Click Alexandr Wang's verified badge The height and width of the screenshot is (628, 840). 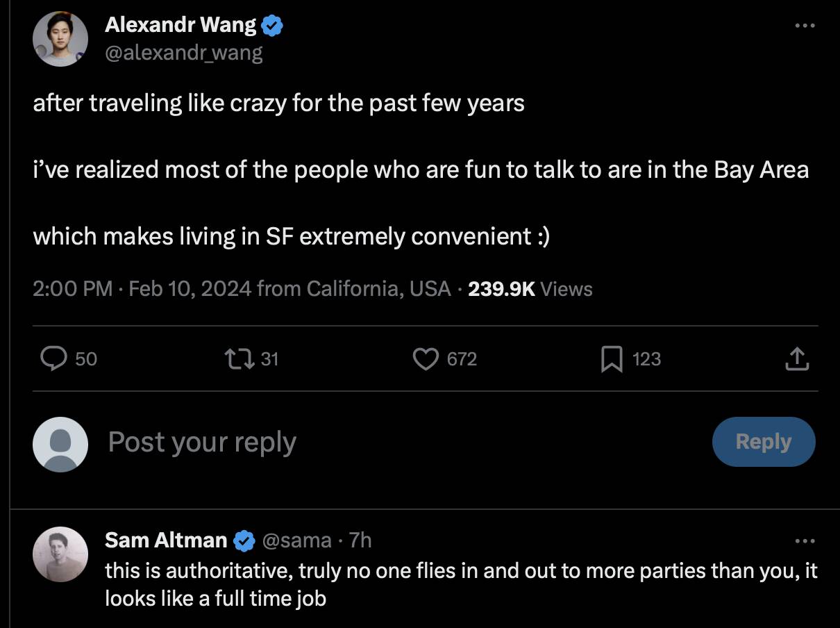click(x=272, y=26)
